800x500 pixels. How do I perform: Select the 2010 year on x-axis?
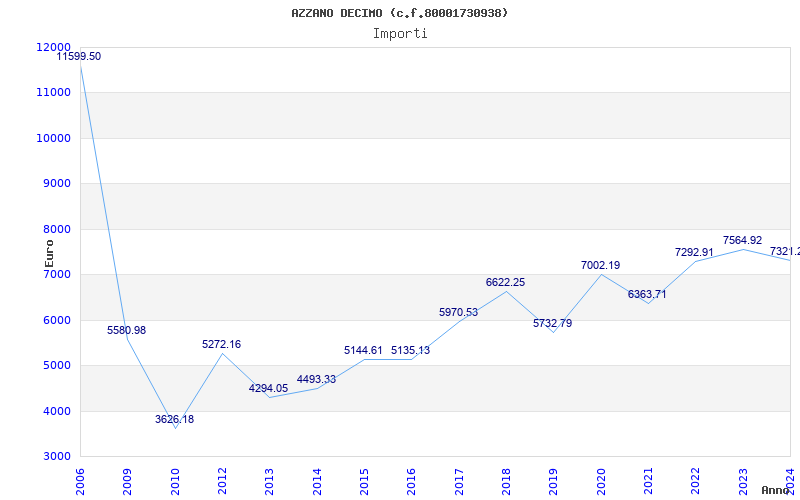point(175,480)
